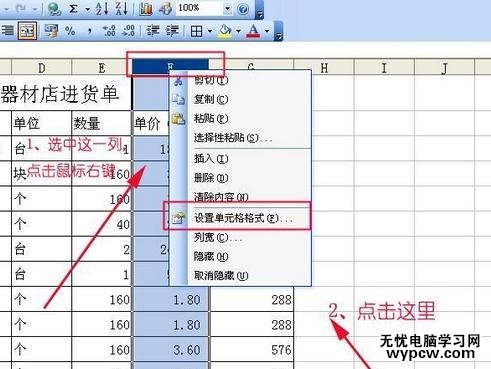Screen dimensions: 491x369
Task: Apply borders with the Borders icon
Action: click(196, 31)
